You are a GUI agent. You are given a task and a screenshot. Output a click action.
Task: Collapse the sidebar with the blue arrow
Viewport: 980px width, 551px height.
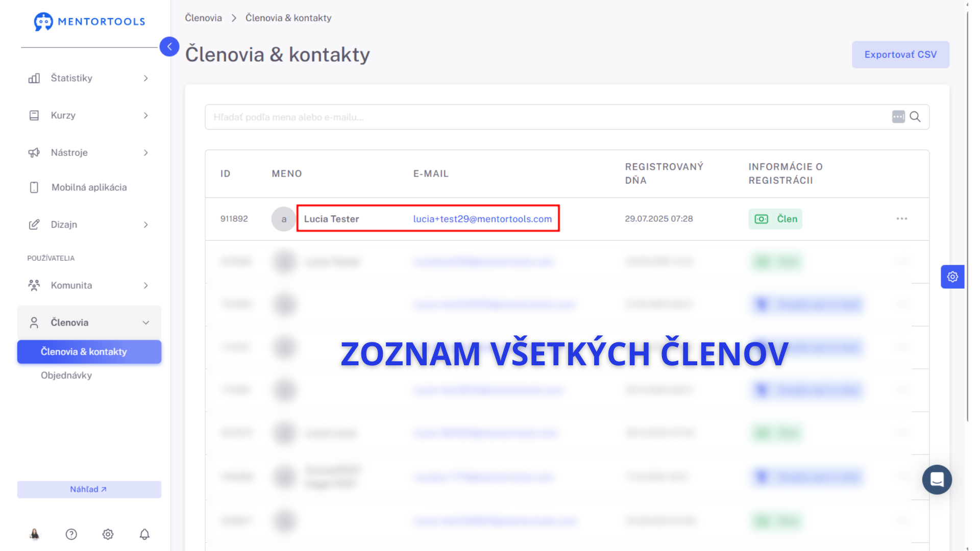(169, 46)
